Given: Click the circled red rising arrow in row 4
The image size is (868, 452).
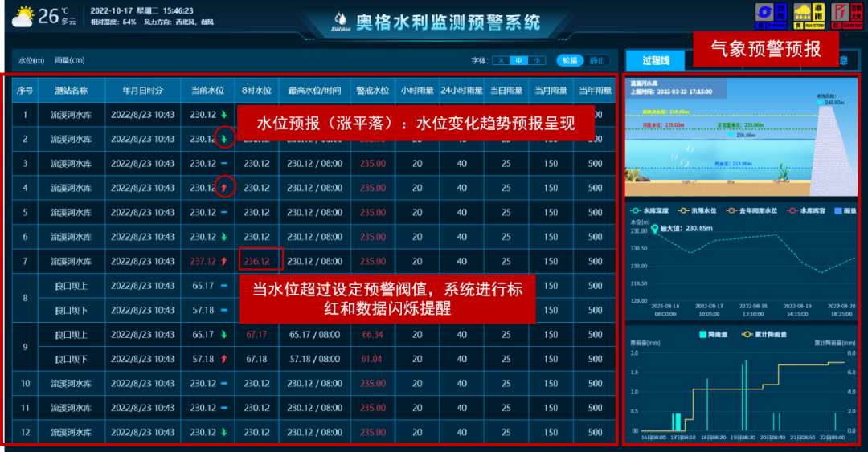Looking at the screenshot, I should (x=224, y=188).
